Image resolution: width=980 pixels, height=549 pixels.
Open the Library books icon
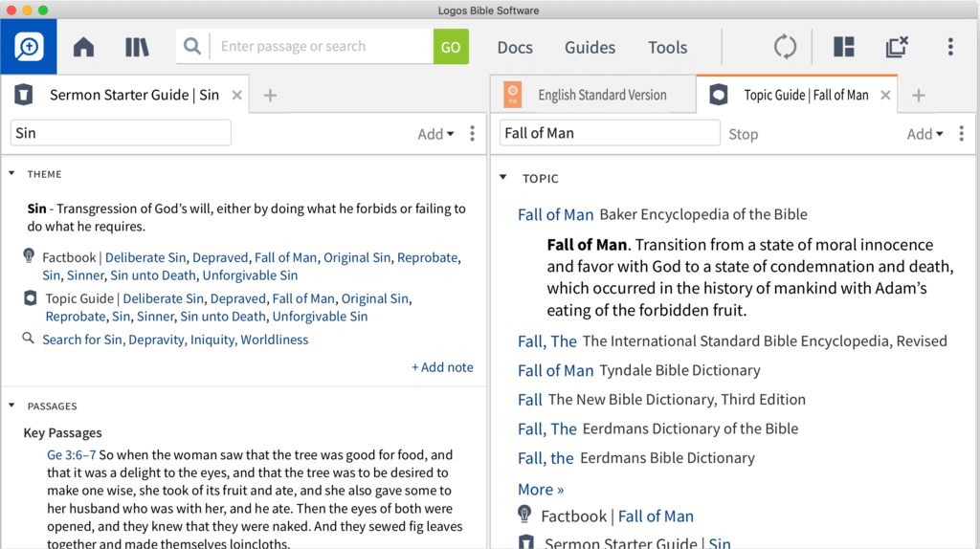[x=137, y=47]
